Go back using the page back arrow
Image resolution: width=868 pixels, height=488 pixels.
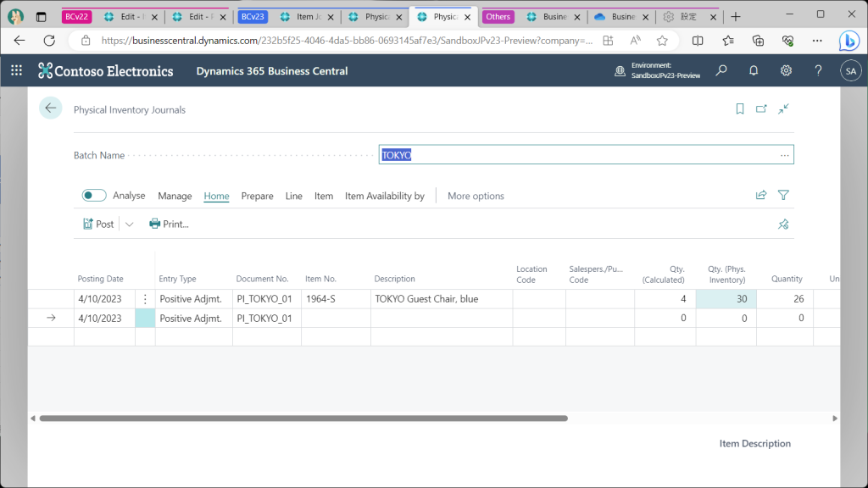point(50,108)
